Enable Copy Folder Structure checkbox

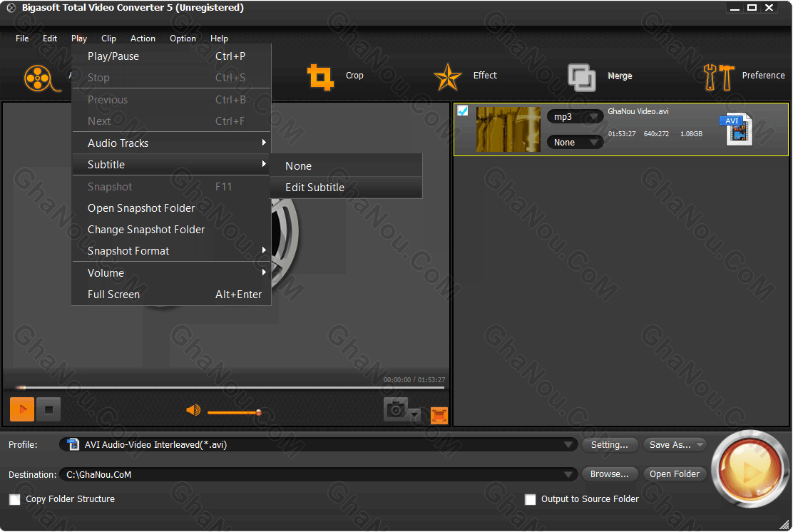(15, 499)
